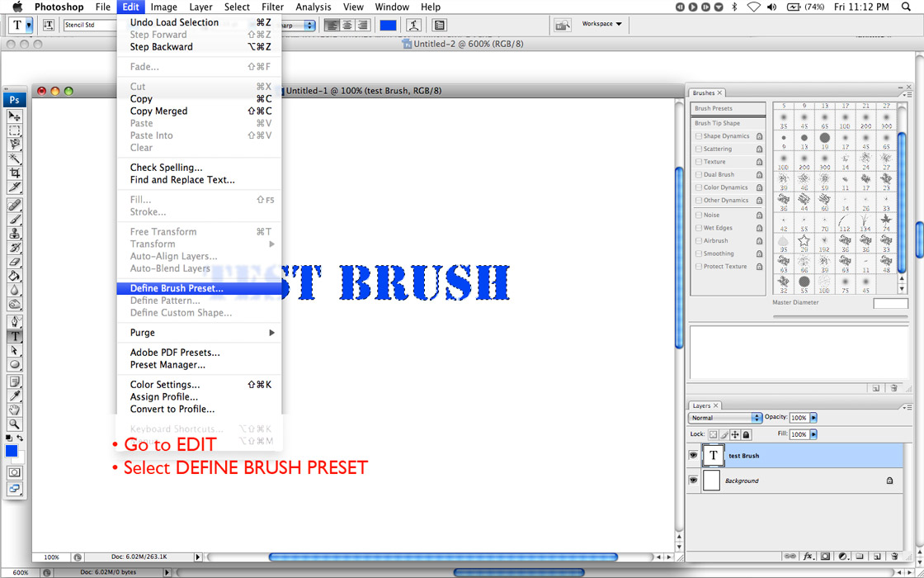This screenshot has height=578, width=924.
Task: Click the Create Warped Text icon
Action: (415, 26)
